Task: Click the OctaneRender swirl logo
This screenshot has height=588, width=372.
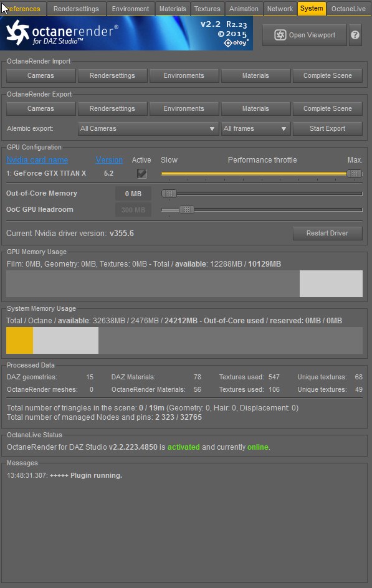Action: coord(17,32)
